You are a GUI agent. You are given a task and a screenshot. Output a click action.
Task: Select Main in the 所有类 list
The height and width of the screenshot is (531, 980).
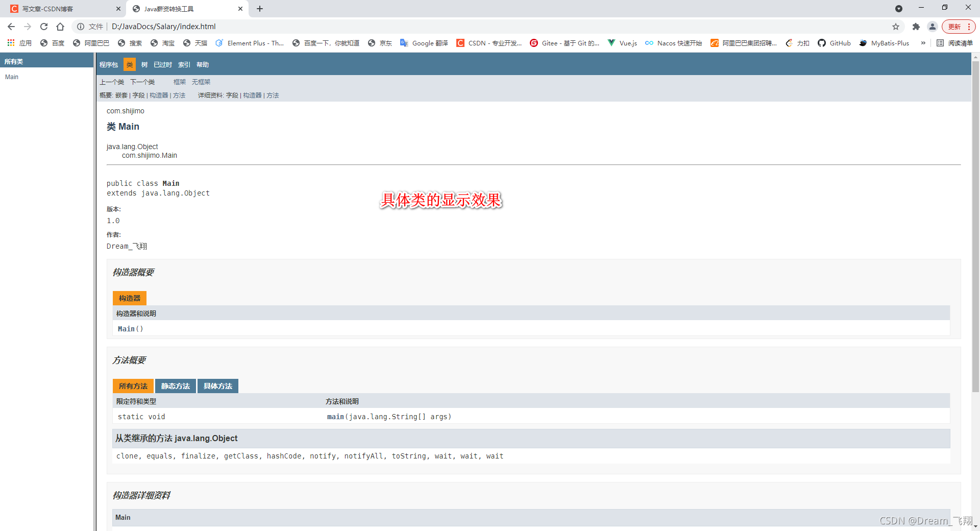pyautogui.click(x=12, y=77)
